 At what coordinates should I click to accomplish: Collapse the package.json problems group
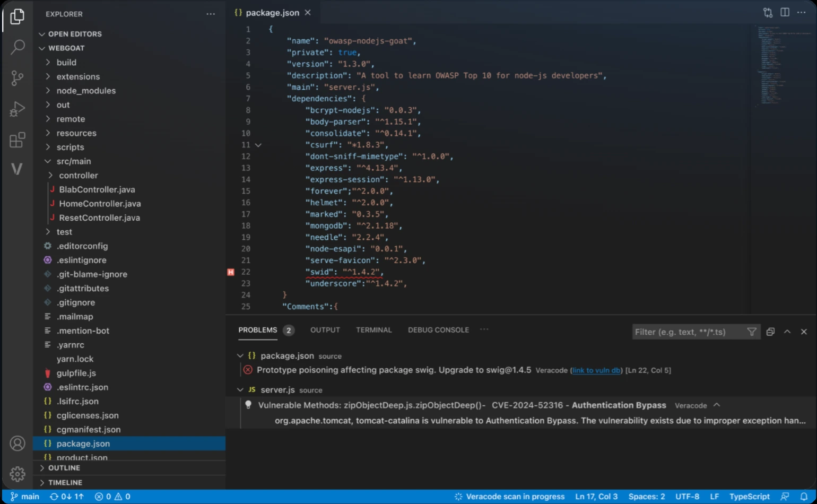pos(240,355)
